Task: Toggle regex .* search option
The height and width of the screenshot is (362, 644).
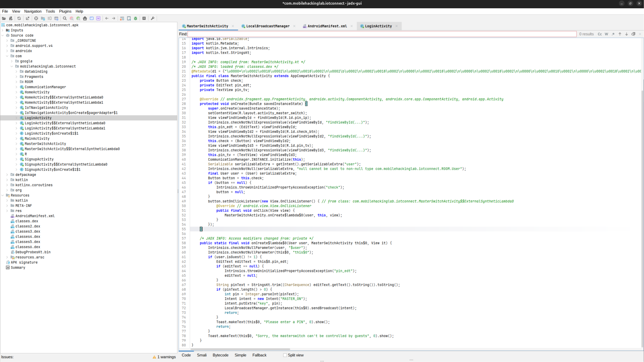Action: point(613,34)
